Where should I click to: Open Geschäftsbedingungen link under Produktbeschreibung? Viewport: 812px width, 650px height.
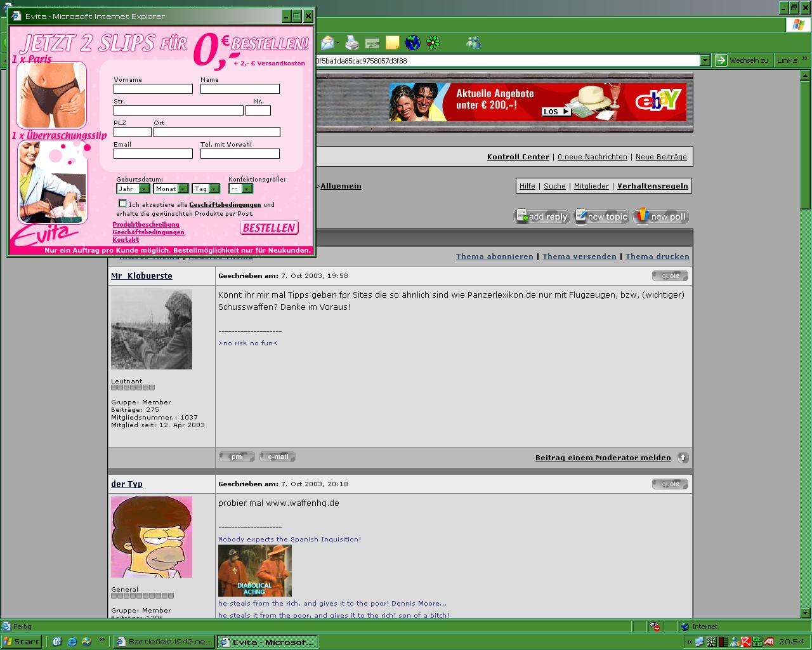point(148,232)
